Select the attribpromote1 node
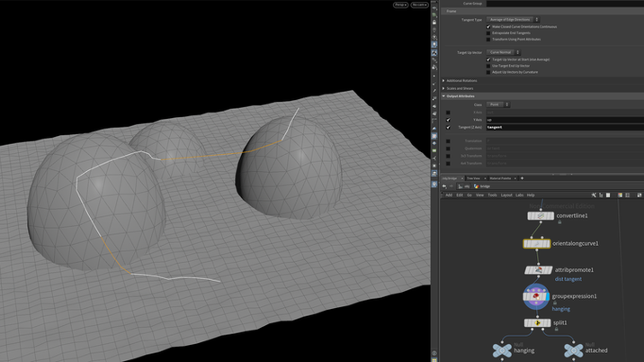Screen dimensions: 644x362 click(538, 269)
